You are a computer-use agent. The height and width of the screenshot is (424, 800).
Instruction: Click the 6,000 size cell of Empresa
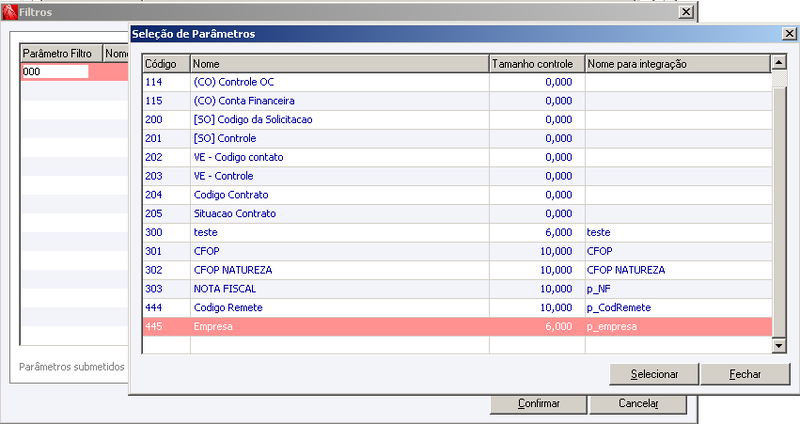(x=537, y=327)
